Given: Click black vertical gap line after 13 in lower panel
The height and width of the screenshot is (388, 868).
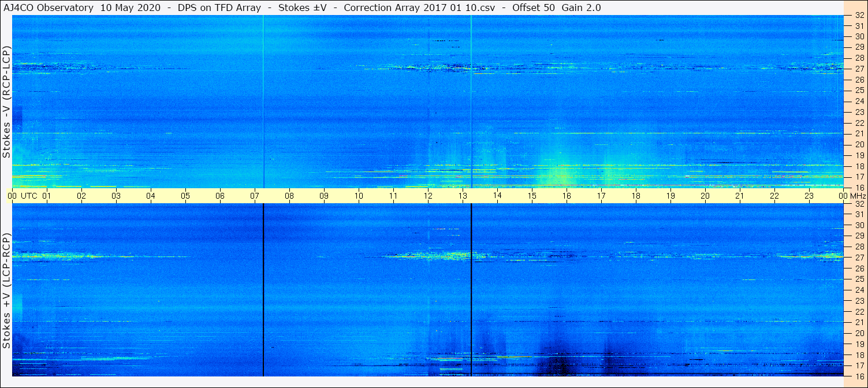Looking at the screenshot, I should pos(471,290).
